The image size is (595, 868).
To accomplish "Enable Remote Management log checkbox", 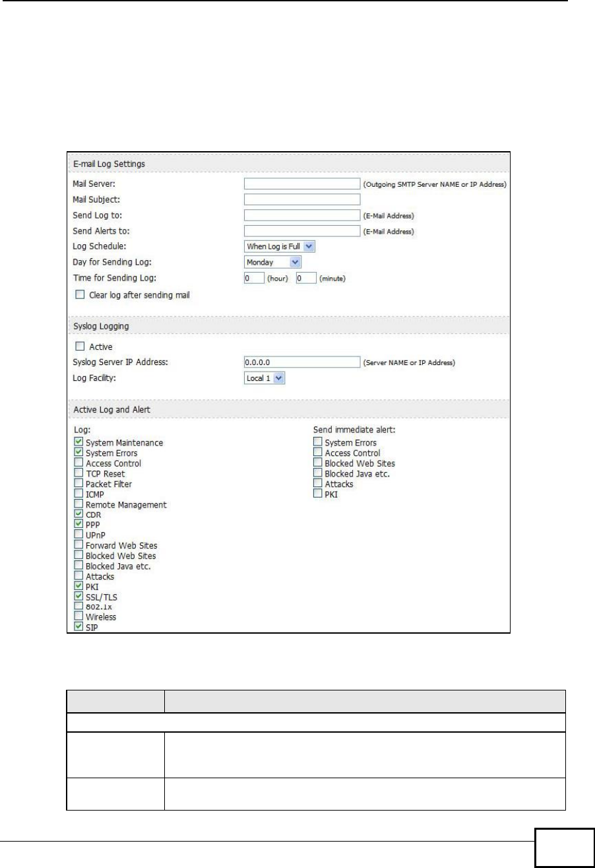I will coord(79,504).
